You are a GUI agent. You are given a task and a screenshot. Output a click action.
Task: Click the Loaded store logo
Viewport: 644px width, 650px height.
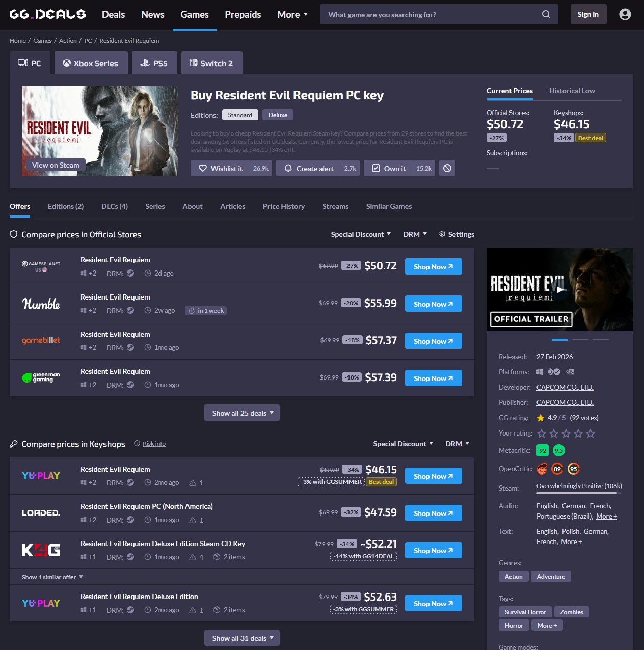(41, 513)
